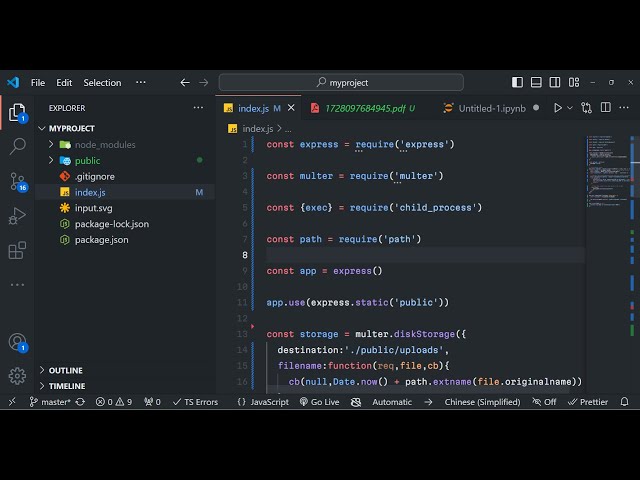This screenshot has height=480, width=640.
Task: Toggle the bottom Panel layout button
Action: click(x=537, y=82)
